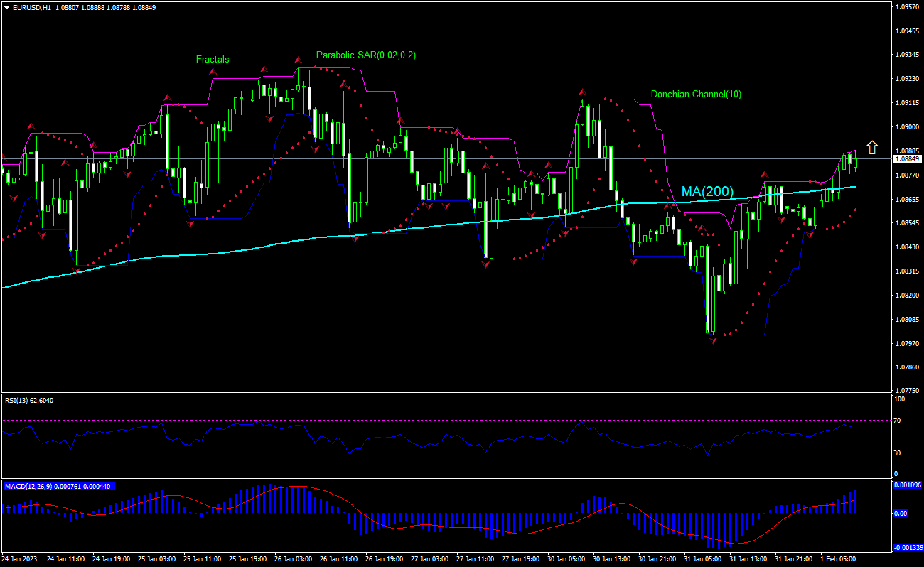Click the 24 Jan 2023 date on time axis
The width and height of the screenshot is (924, 567).
click(x=20, y=559)
